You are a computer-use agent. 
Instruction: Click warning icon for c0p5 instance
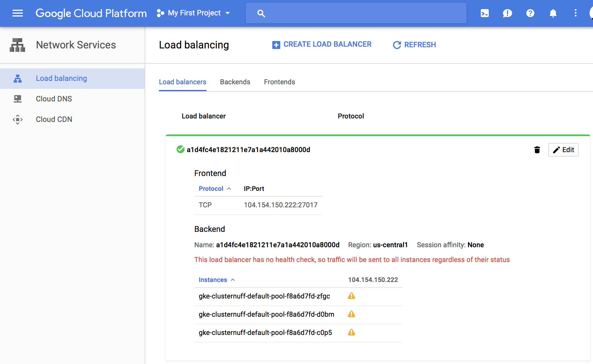(x=351, y=332)
